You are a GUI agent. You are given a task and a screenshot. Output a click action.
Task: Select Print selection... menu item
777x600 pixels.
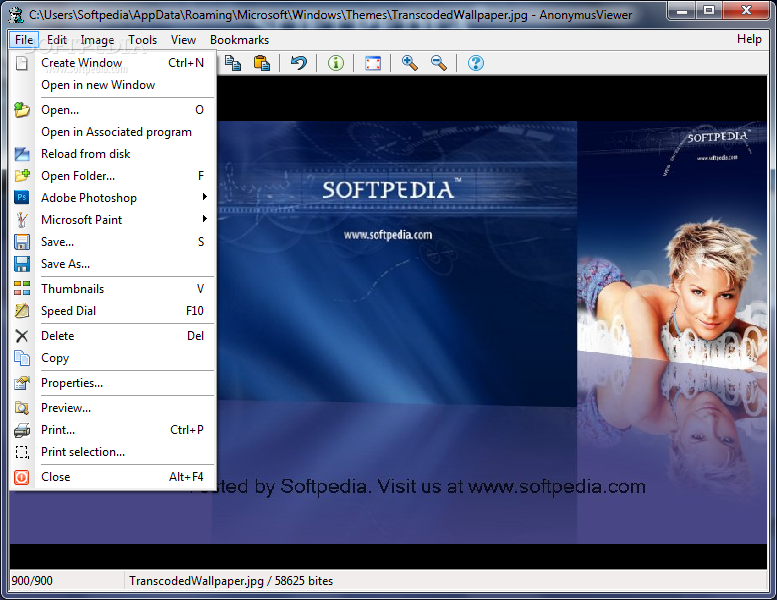(x=113, y=452)
